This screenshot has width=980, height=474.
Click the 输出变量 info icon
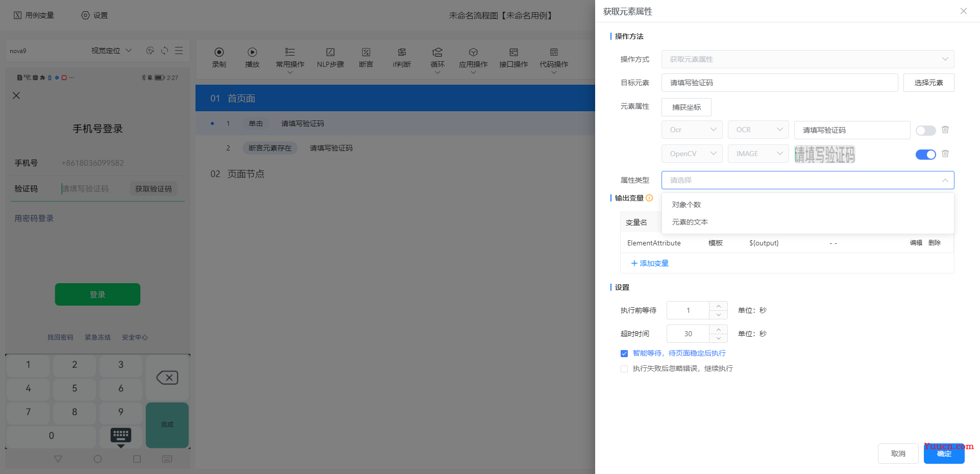649,198
